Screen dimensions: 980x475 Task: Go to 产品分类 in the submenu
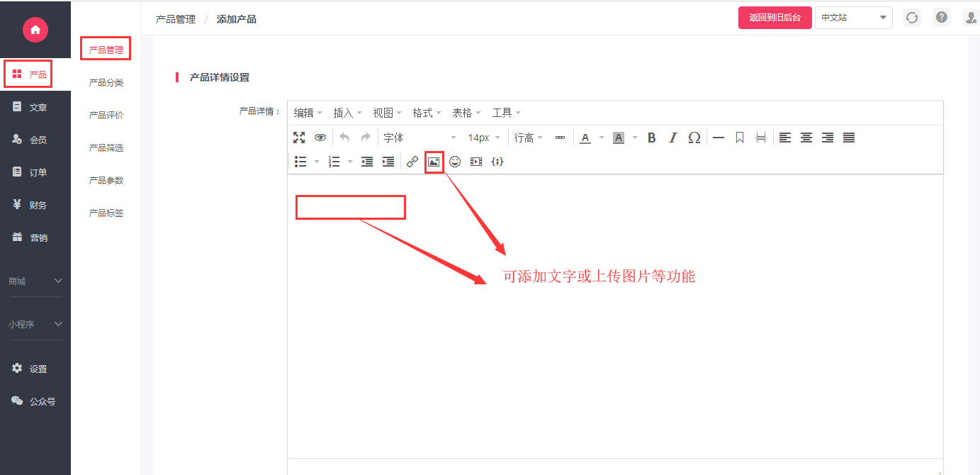click(x=106, y=83)
